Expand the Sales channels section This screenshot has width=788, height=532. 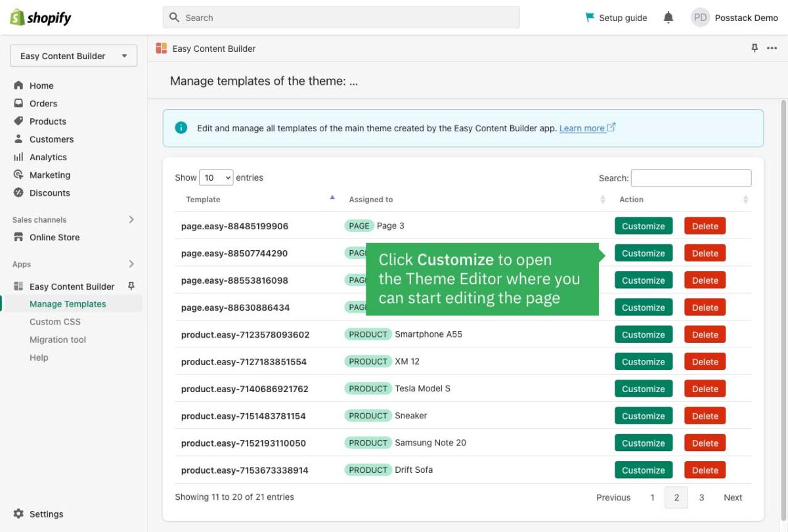click(131, 219)
